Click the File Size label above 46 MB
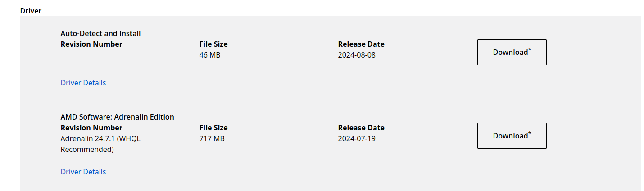Screen dimensions: 644x191 213,44
